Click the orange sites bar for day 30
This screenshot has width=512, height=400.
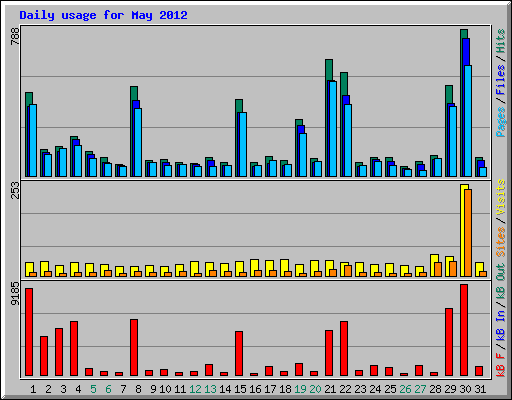[468, 233]
